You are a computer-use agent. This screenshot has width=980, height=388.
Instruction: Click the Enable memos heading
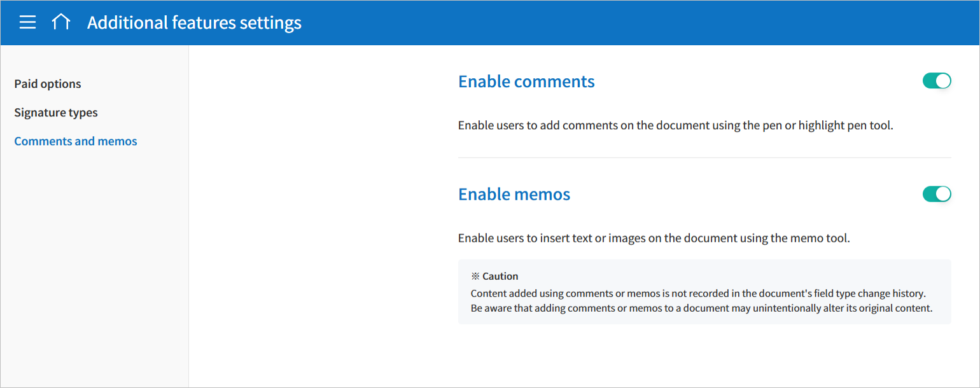(514, 194)
